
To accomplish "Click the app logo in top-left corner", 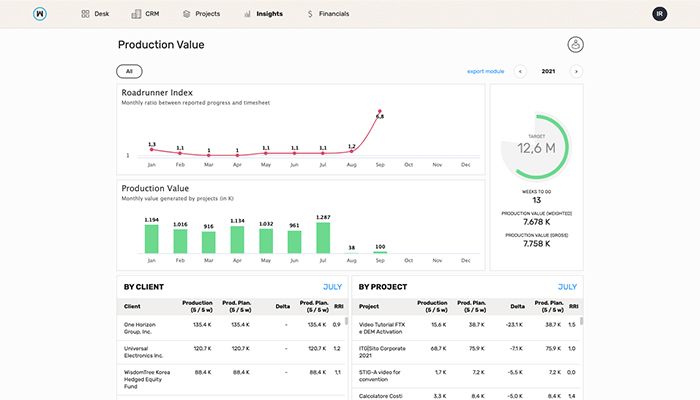I will pyautogui.click(x=41, y=14).
